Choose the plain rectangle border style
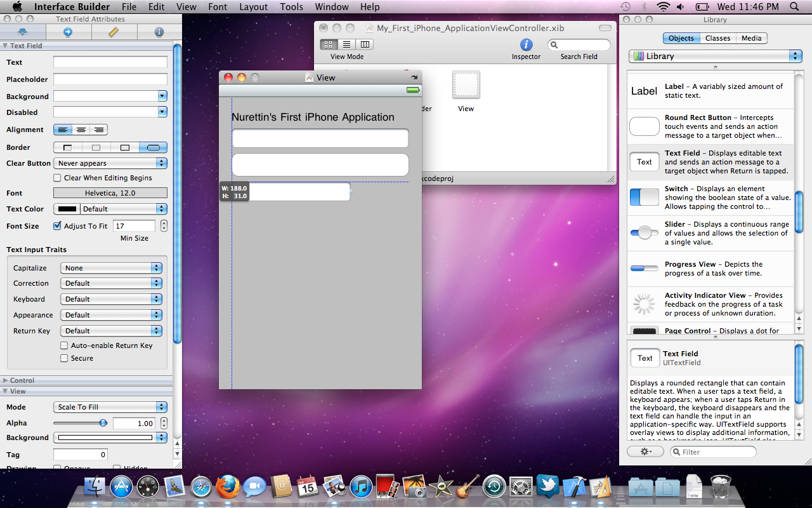The height and width of the screenshot is (508, 812). 125,147
